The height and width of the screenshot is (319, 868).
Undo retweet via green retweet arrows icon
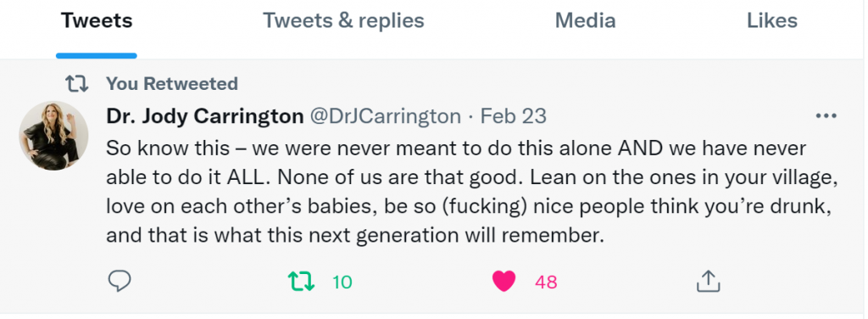tap(301, 282)
